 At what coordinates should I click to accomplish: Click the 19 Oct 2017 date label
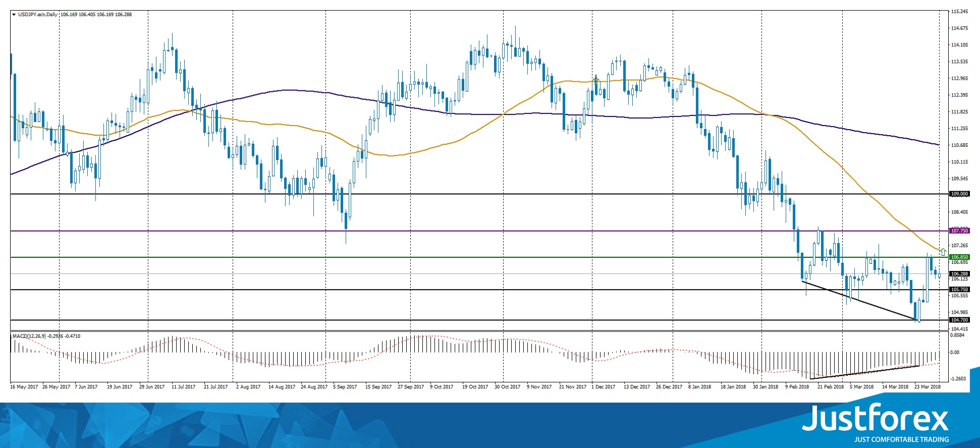coord(475,387)
